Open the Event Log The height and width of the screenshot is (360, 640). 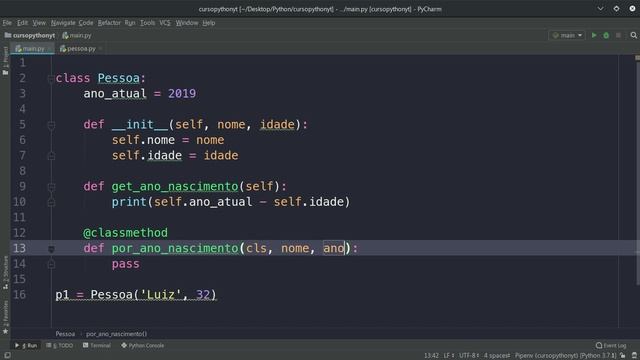(611, 345)
